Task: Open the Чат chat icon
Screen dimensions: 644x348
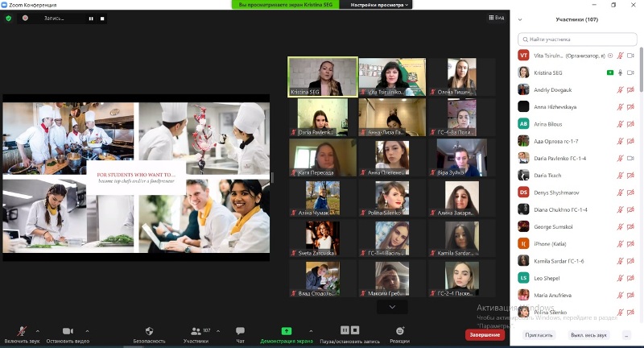Action: (240, 331)
